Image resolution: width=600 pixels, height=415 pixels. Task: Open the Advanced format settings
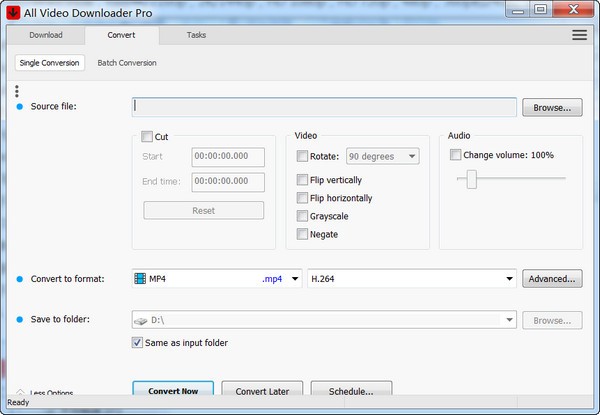click(552, 279)
